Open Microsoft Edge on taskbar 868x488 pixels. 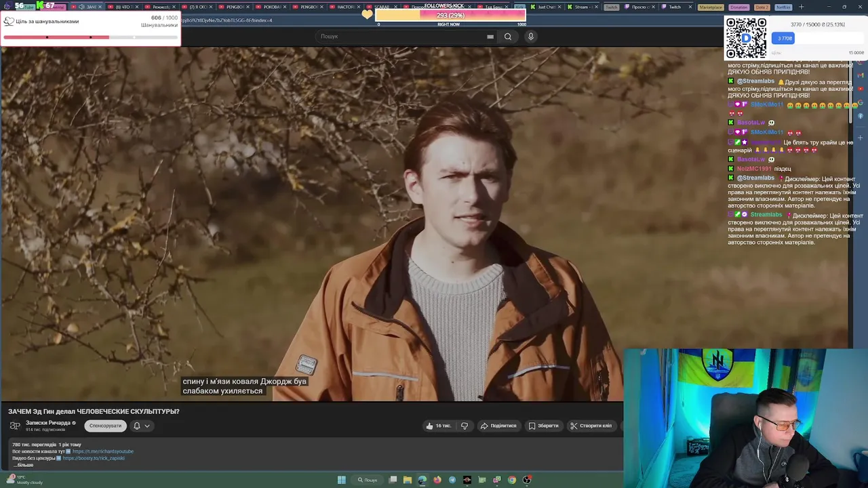422,480
